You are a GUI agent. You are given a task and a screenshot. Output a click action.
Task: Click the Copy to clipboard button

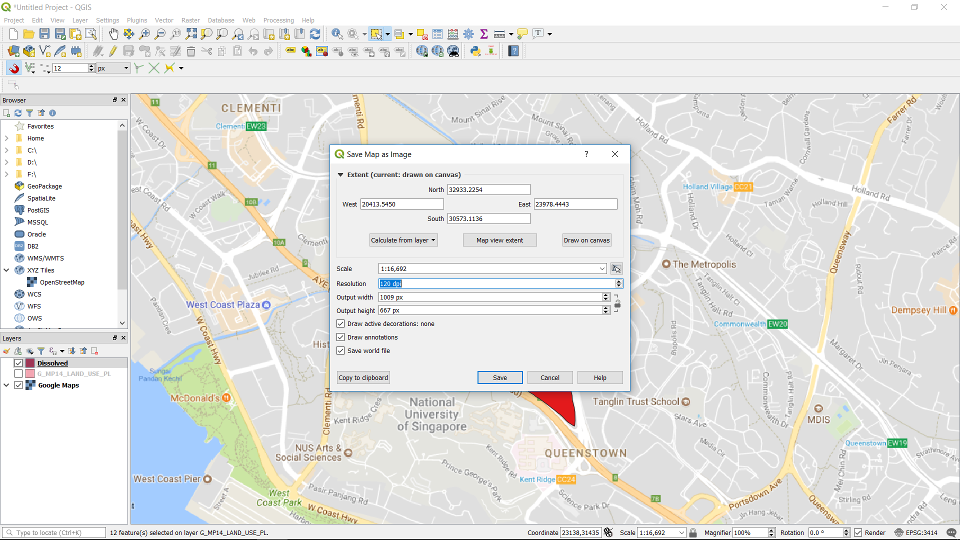click(x=363, y=378)
